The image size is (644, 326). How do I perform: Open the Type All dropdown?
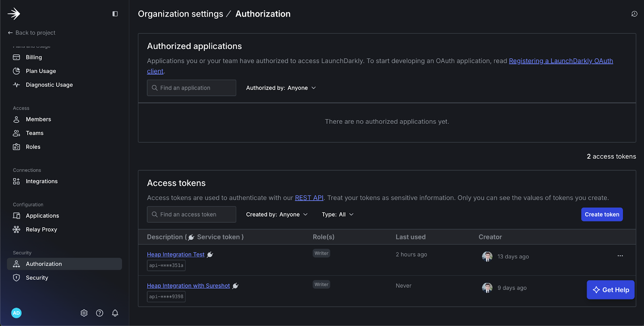pos(338,215)
